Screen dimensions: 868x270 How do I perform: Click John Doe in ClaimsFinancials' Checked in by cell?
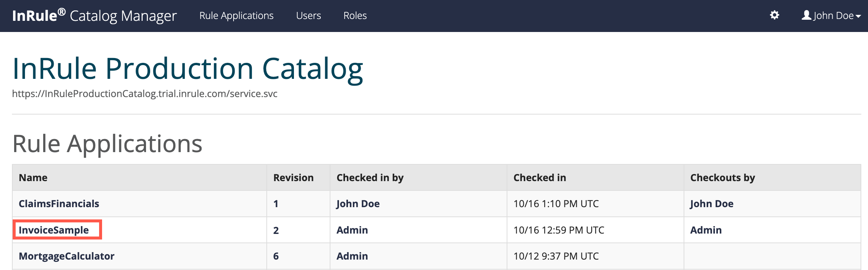[x=358, y=204]
